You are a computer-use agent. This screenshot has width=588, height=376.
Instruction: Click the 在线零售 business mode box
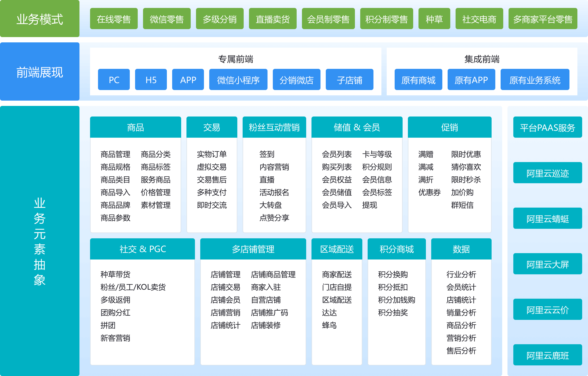114,19
